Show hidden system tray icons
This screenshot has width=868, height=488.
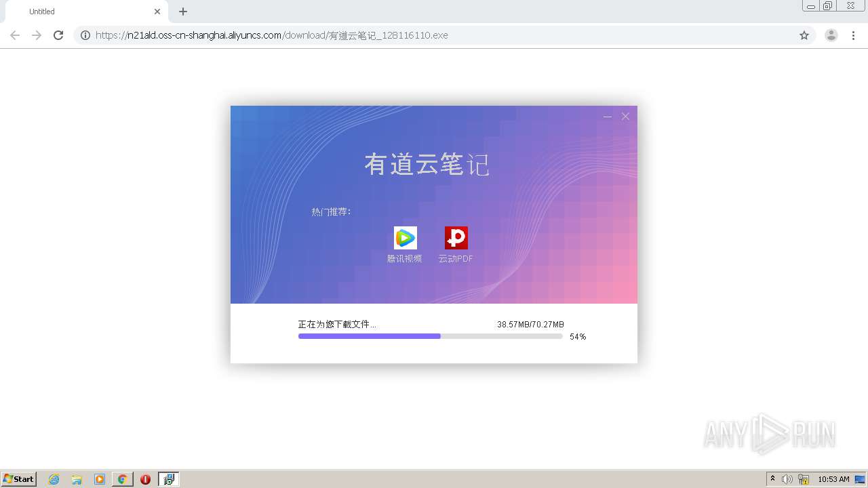click(x=772, y=479)
